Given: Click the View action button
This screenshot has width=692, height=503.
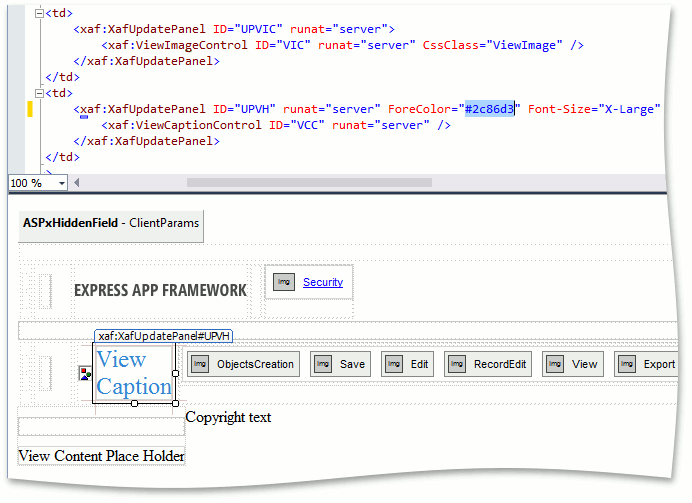Looking at the screenshot, I should (573, 364).
